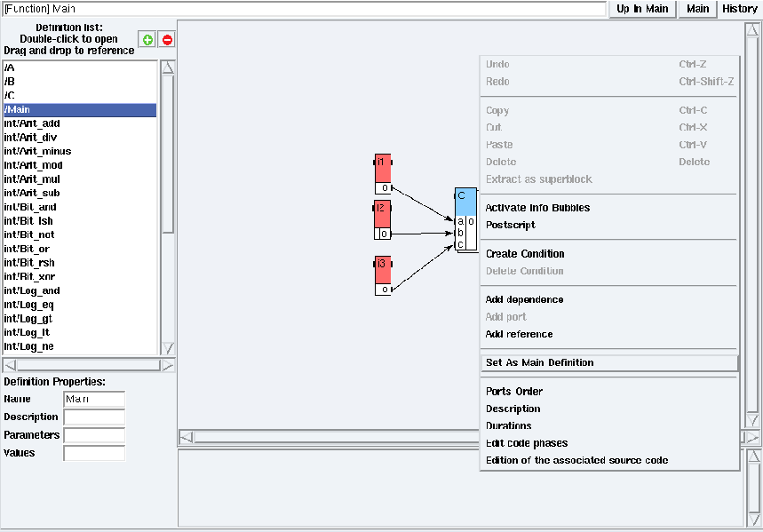Image resolution: width=763 pixels, height=532 pixels.
Task: Click the Main button in top bar
Action: pyautogui.click(x=698, y=9)
